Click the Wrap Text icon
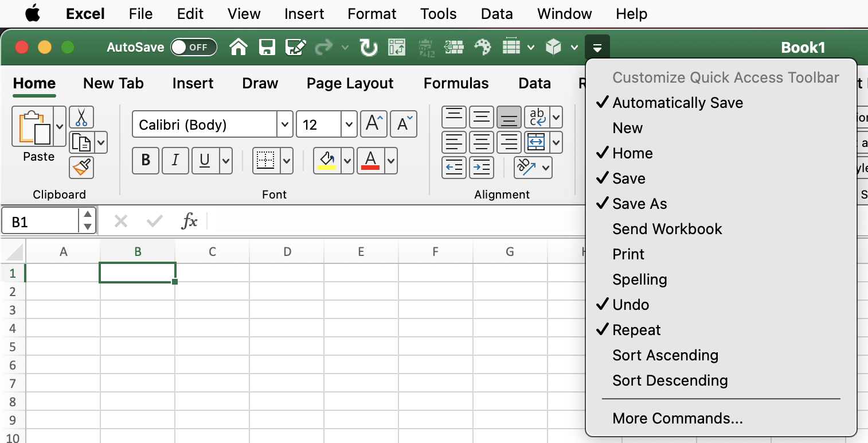Image resolution: width=868 pixels, height=443 pixels. 537,117
